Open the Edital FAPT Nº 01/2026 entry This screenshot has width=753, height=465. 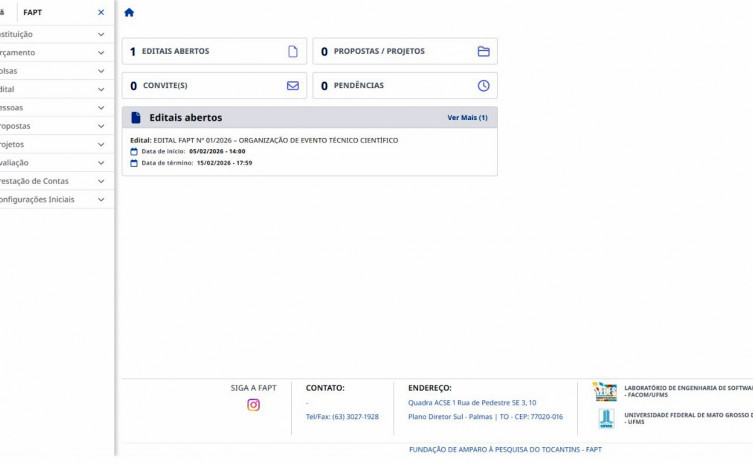[x=264, y=140]
